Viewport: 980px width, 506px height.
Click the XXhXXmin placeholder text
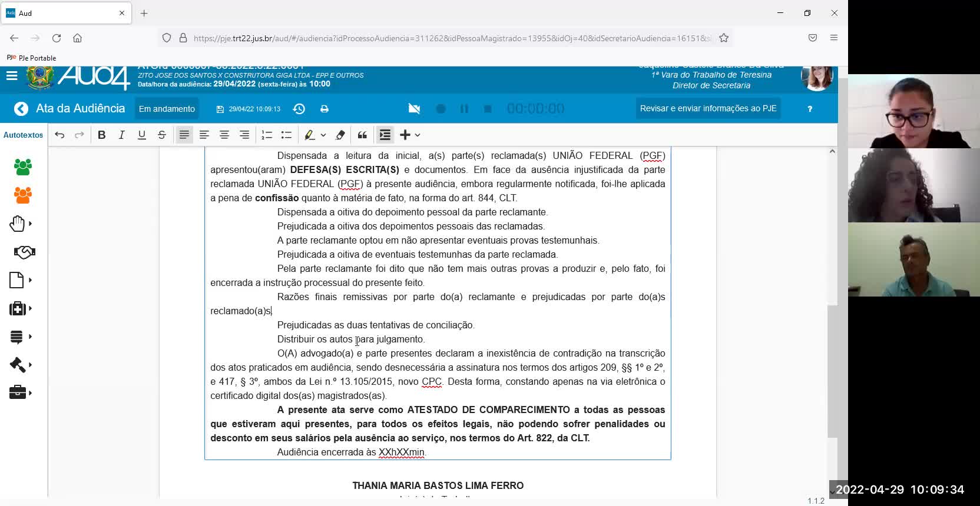(402, 452)
